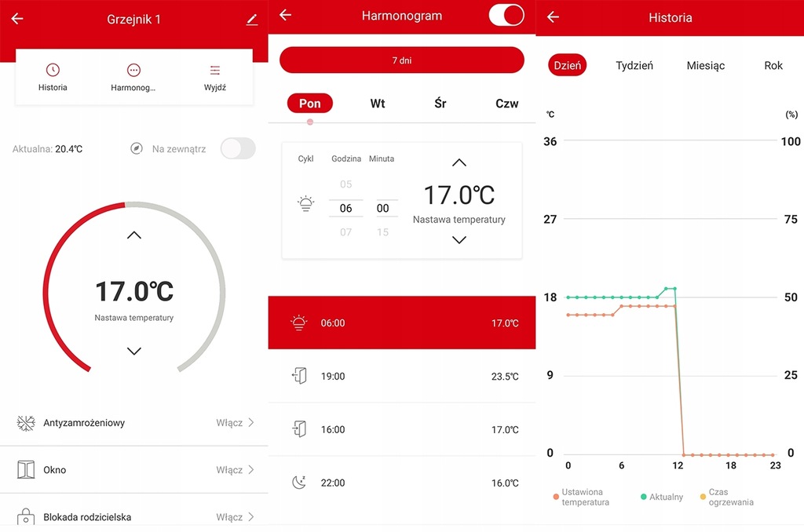Viewport: 804px width, 532px height.
Task: Select hour 06 field
Action: pyautogui.click(x=346, y=208)
